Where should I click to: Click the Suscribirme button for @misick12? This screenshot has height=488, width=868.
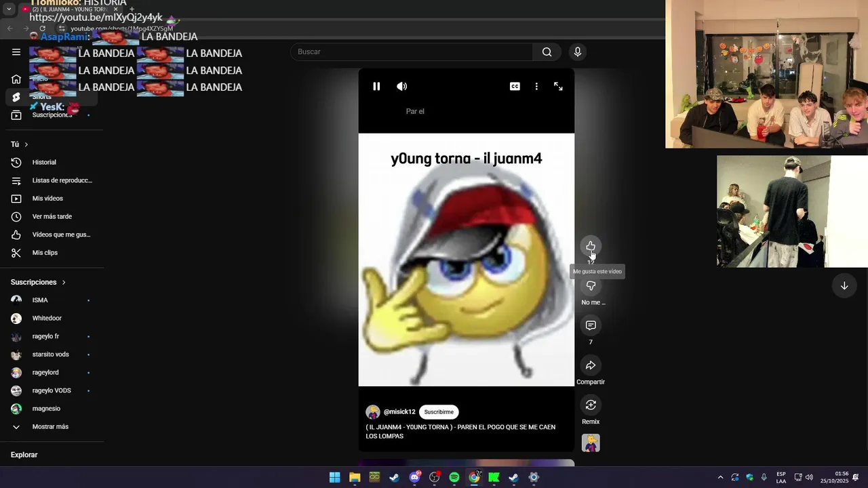pyautogui.click(x=439, y=412)
